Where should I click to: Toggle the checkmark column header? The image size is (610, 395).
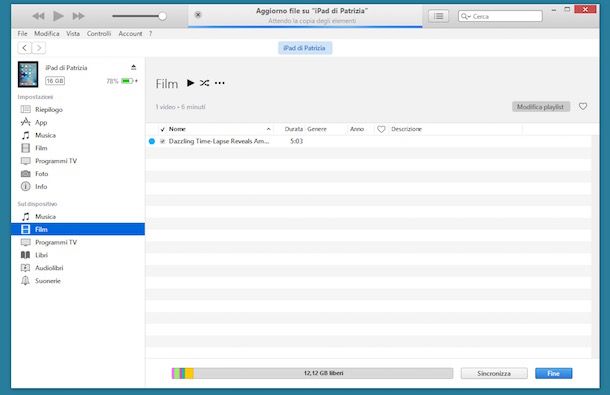point(163,129)
